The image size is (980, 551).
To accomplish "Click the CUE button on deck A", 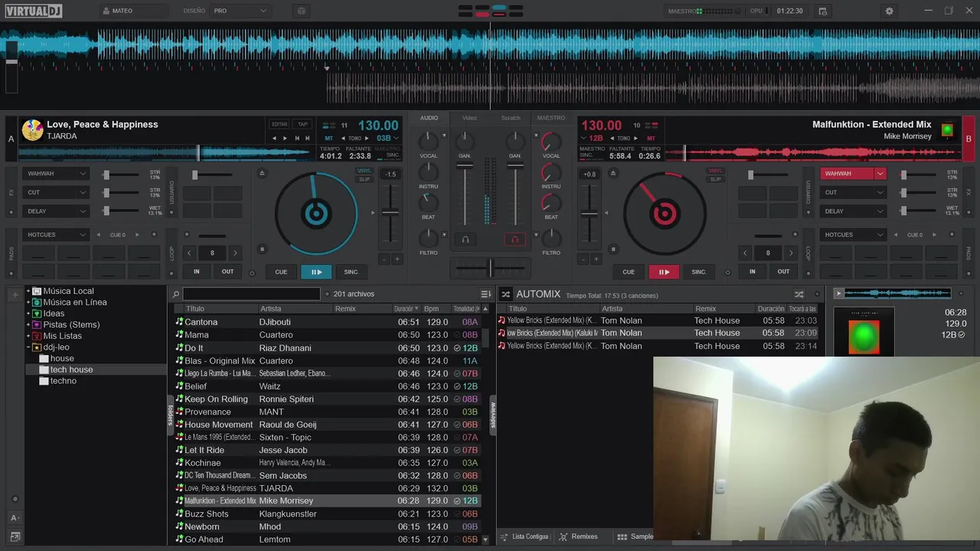I will click(x=281, y=272).
